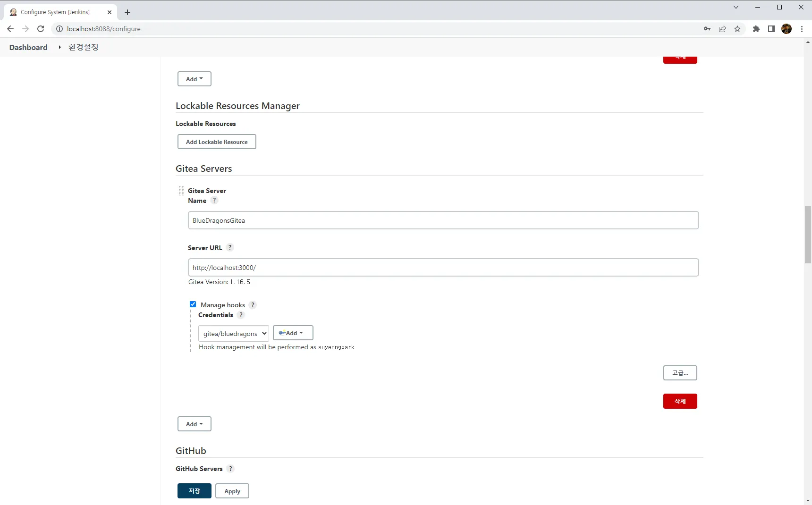812x505 pixels.
Task: Focus the Server URL input field
Action: click(443, 268)
